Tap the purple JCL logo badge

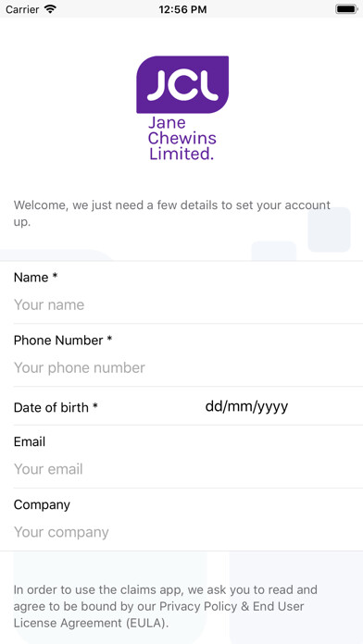coord(182,84)
